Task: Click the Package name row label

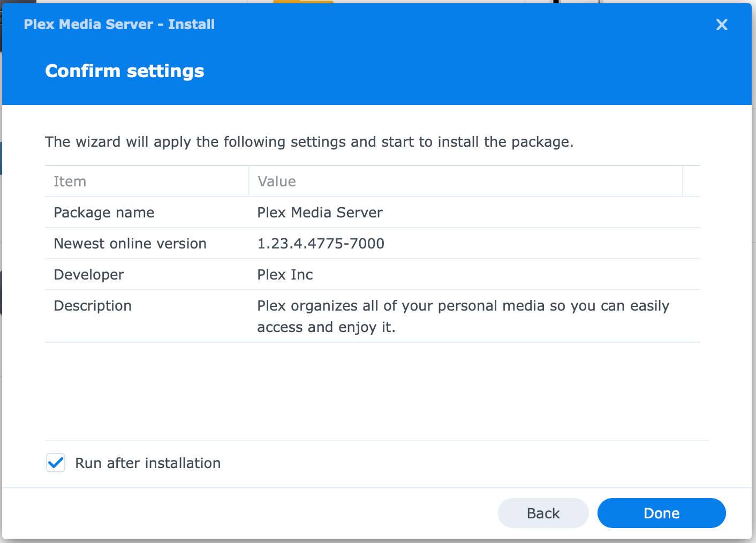Action: pyautogui.click(x=104, y=213)
